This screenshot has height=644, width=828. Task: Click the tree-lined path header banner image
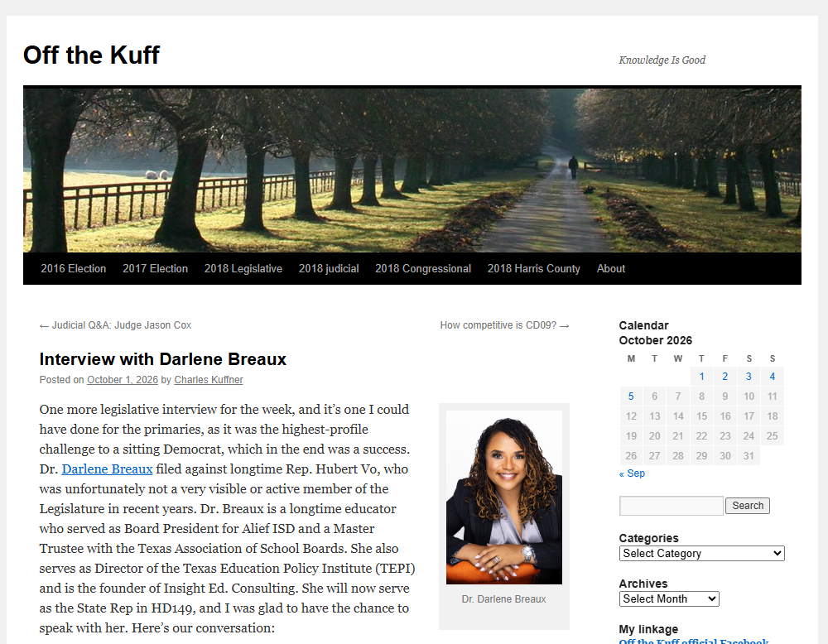(x=412, y=170)
